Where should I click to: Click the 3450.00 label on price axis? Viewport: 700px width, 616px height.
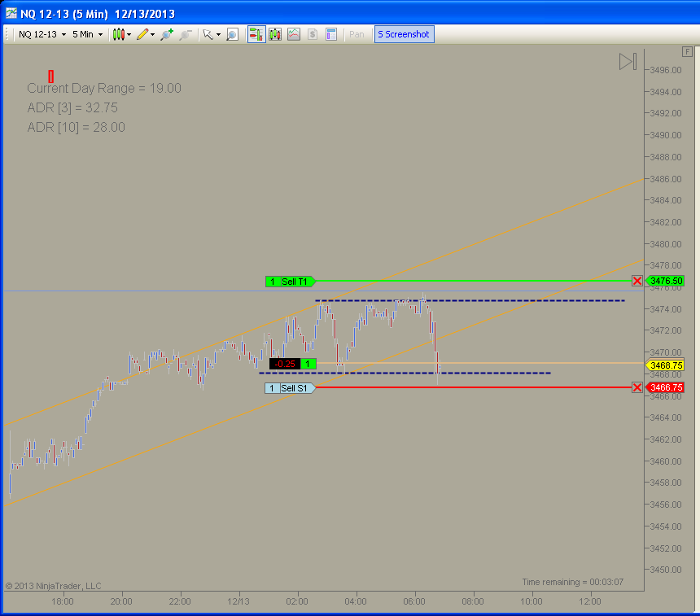666,570
